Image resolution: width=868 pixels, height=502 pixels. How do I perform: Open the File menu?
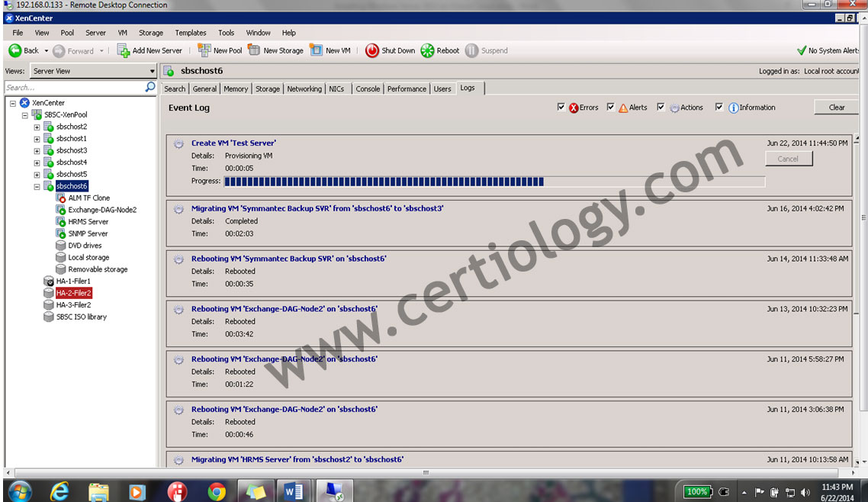(18, 33)
